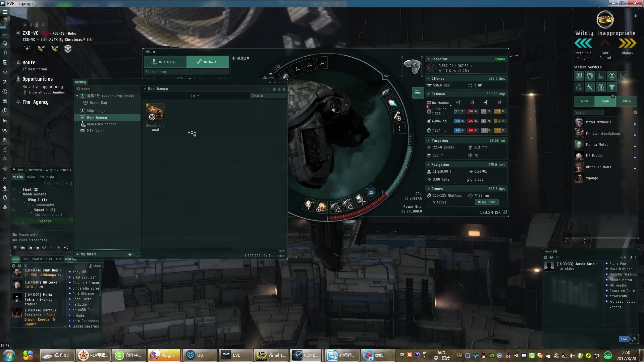Screen dimensions: 644x362
Task: Open People & Places search Neocom icon
Action: coord(5,92)
